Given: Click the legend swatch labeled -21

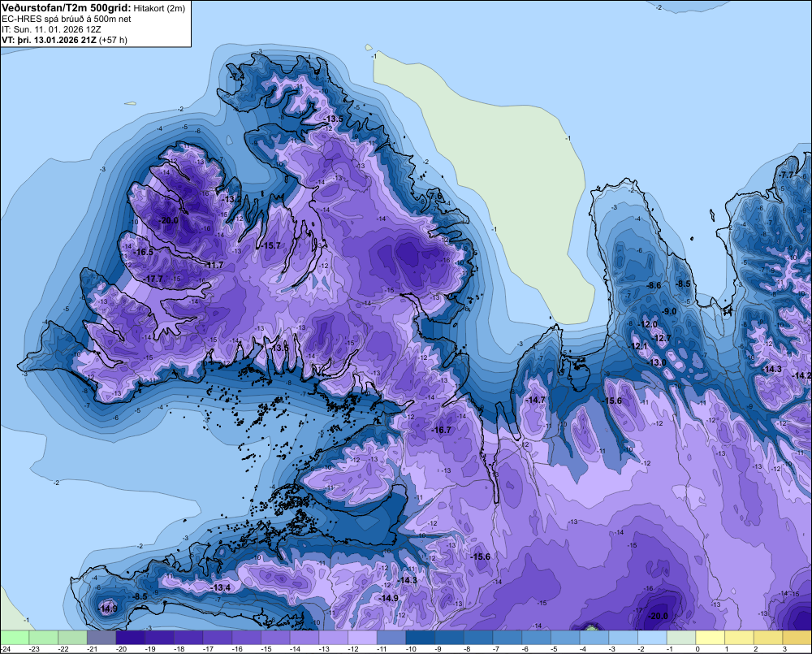Looking at the screenshot, I should pos(101,637).
